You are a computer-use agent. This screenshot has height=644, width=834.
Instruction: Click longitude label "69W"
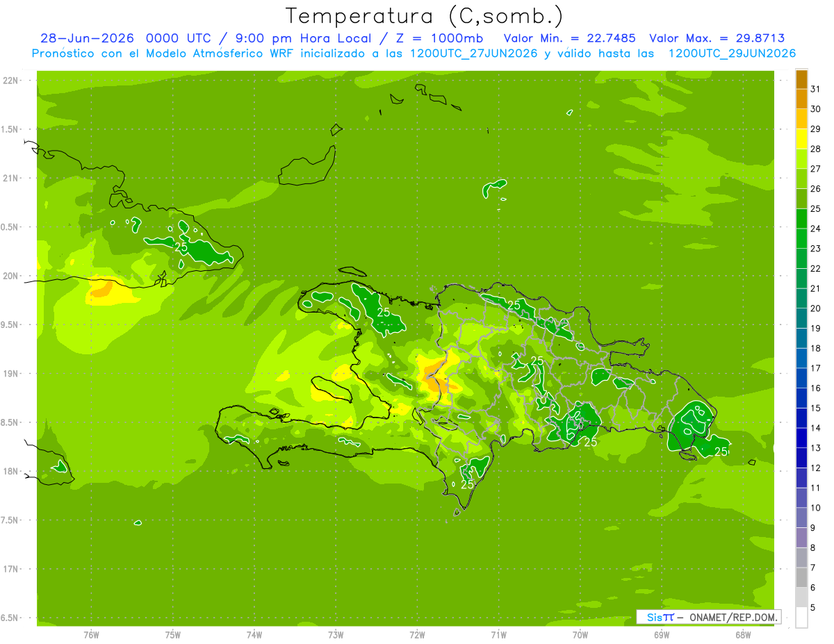[x=662, y=634]
